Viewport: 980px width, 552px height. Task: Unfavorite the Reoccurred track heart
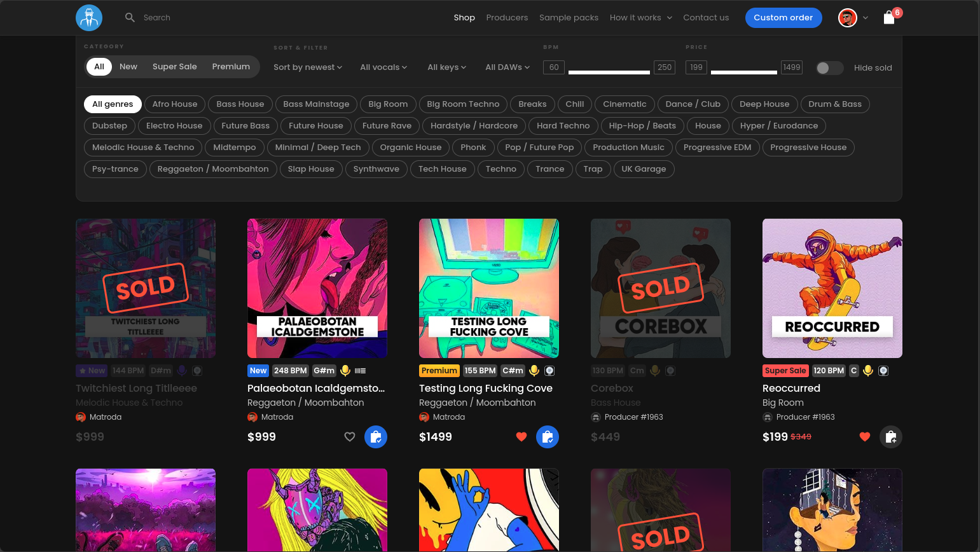coord(865,437)
